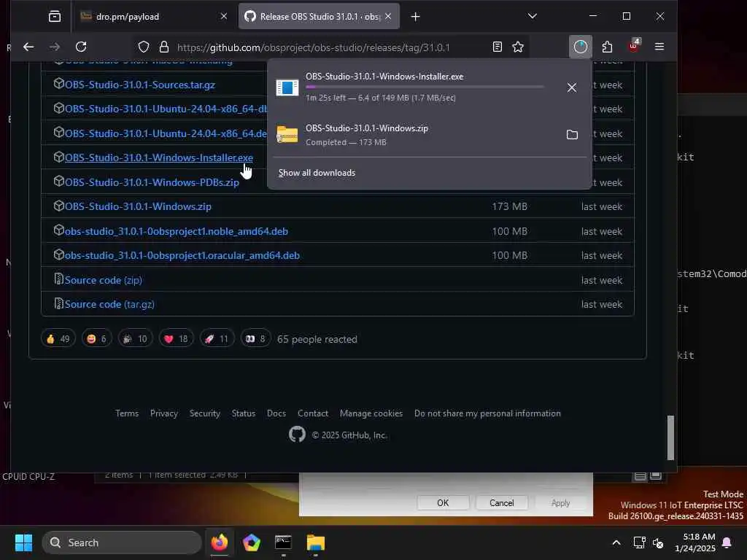
Task: Click the OBS-Studio-31.0.1-Windows-Installer.exe asset link
Action: 158,157
